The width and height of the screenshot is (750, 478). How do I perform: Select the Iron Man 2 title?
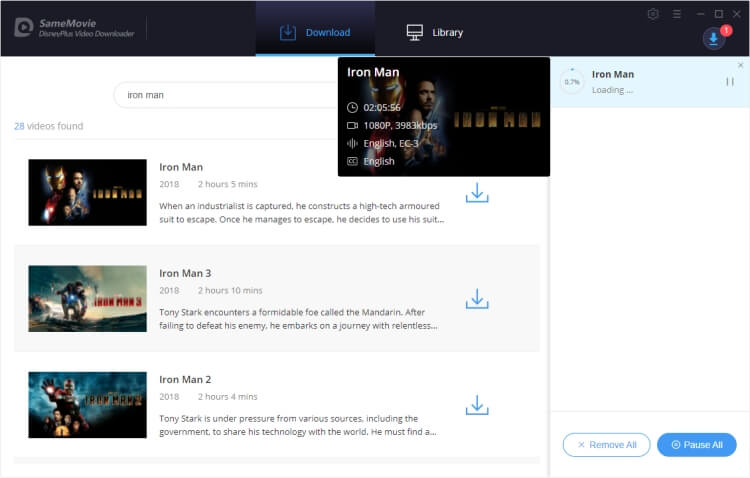coord(185,379)
